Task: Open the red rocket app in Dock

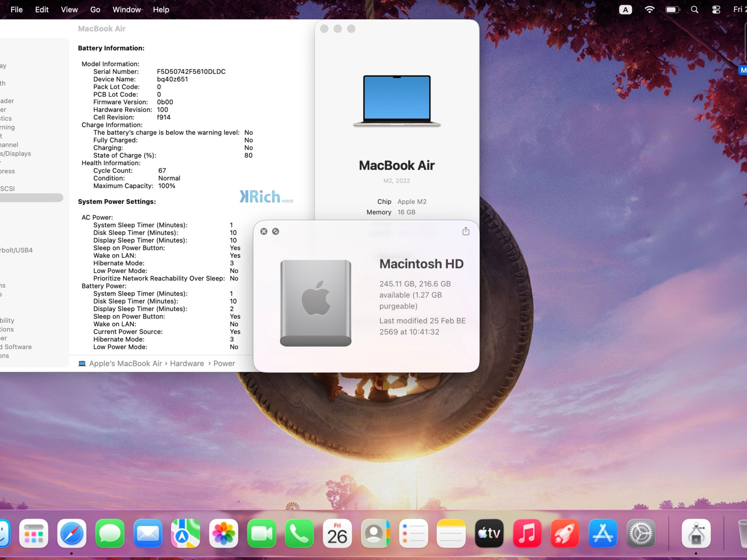Action: click(x=565, y=533)
